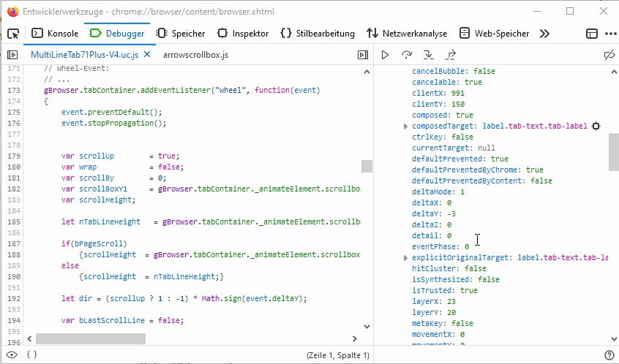Highlight composedTarget node with target icon
The height and width of the screenshot is (364, 619).
click(596, 126)
